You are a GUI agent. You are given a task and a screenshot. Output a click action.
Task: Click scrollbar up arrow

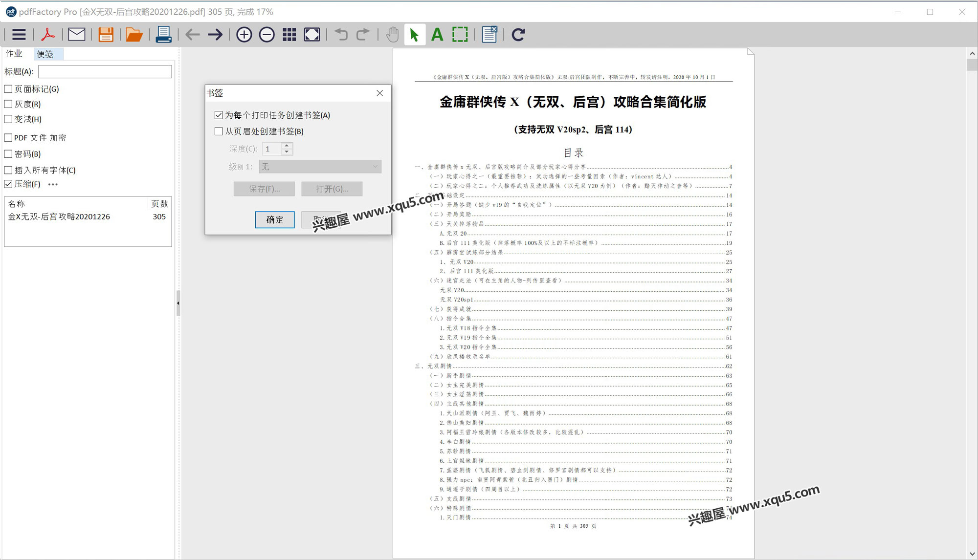[972, 53]
